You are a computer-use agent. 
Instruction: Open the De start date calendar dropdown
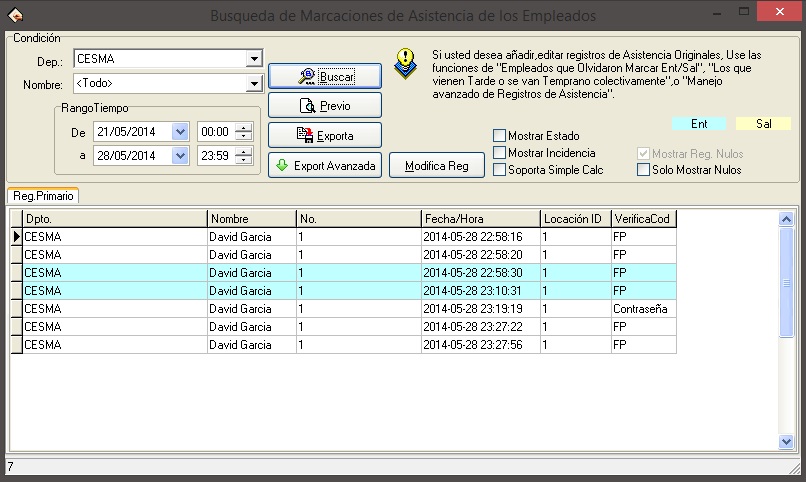[x=180, y=132]
